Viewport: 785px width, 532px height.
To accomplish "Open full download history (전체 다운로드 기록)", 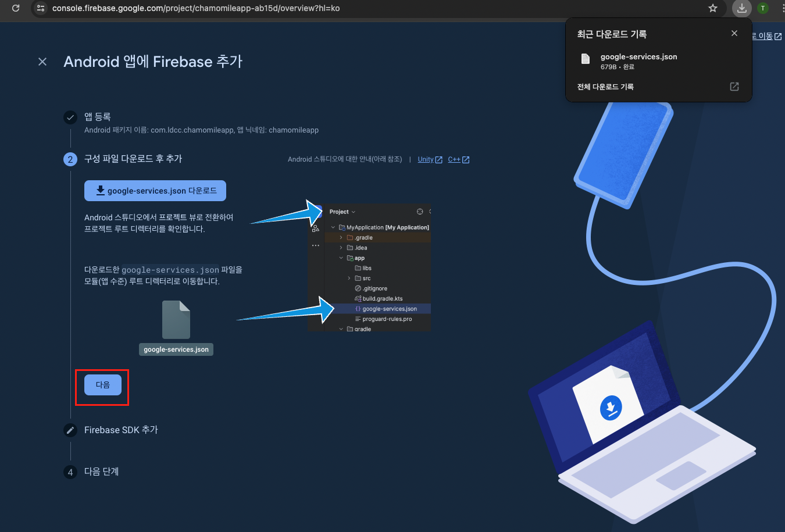I will coord(605,87).
